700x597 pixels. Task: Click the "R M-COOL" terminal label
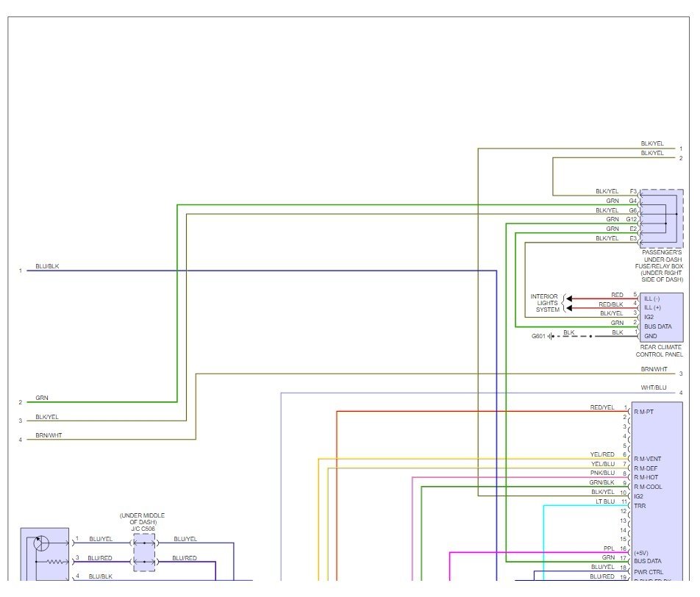(648, 487)
